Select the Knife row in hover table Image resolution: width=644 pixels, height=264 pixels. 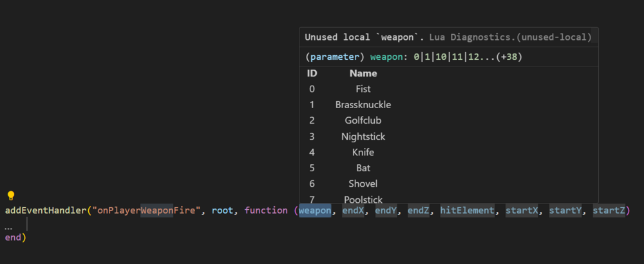363,153
